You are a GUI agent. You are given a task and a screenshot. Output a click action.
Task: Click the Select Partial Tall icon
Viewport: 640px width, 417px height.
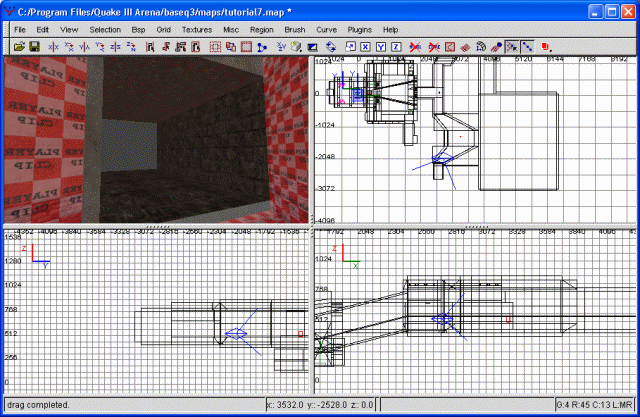tap(180, 47)
